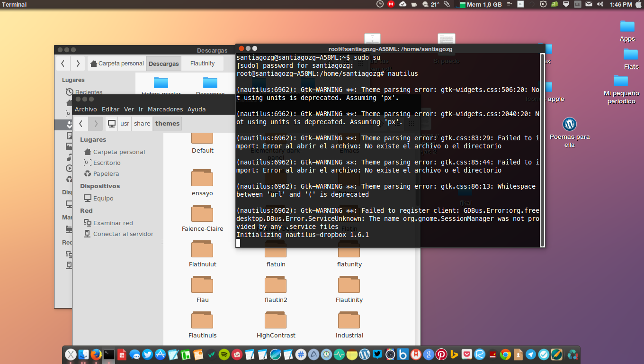Open Poemas para ella WordPress shortcut
The width and height of the screenshot is (644, 364).
[x=570, y=132]
